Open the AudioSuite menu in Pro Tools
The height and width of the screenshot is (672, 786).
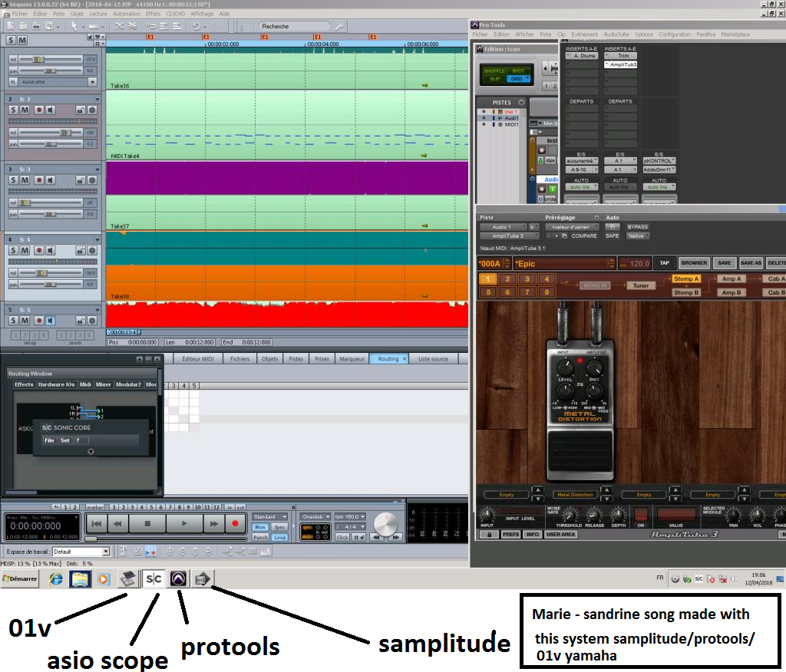[616, 35]
